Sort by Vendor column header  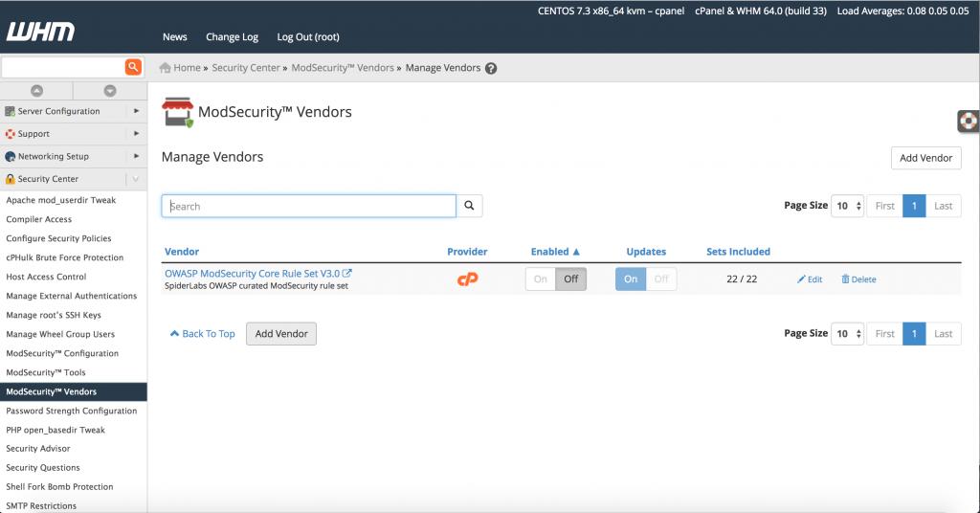click(182, 252)
